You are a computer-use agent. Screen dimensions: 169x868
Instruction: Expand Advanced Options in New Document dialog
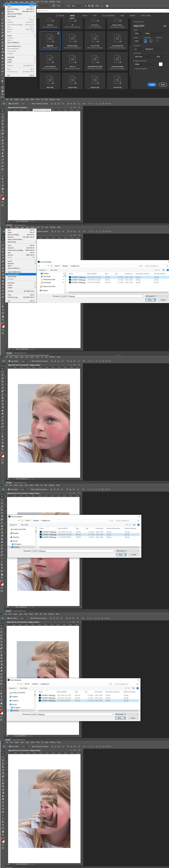click(x=140, y=69)
